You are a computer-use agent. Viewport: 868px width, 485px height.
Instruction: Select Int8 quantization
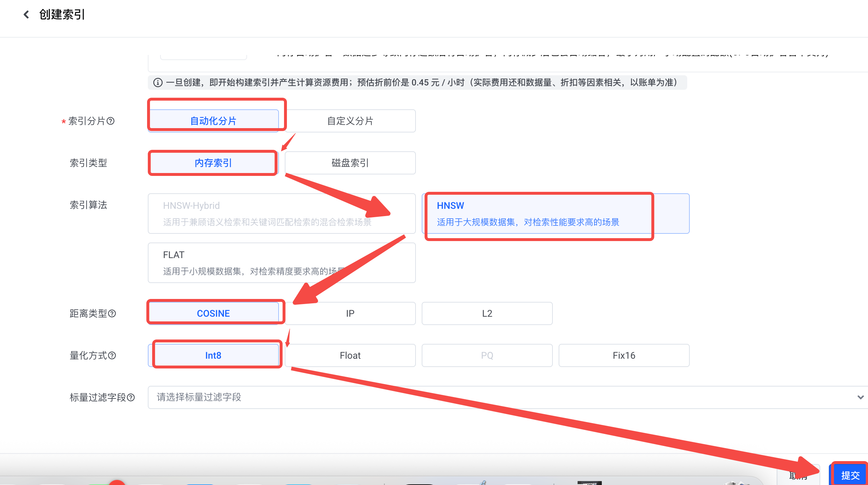(213, 355)
